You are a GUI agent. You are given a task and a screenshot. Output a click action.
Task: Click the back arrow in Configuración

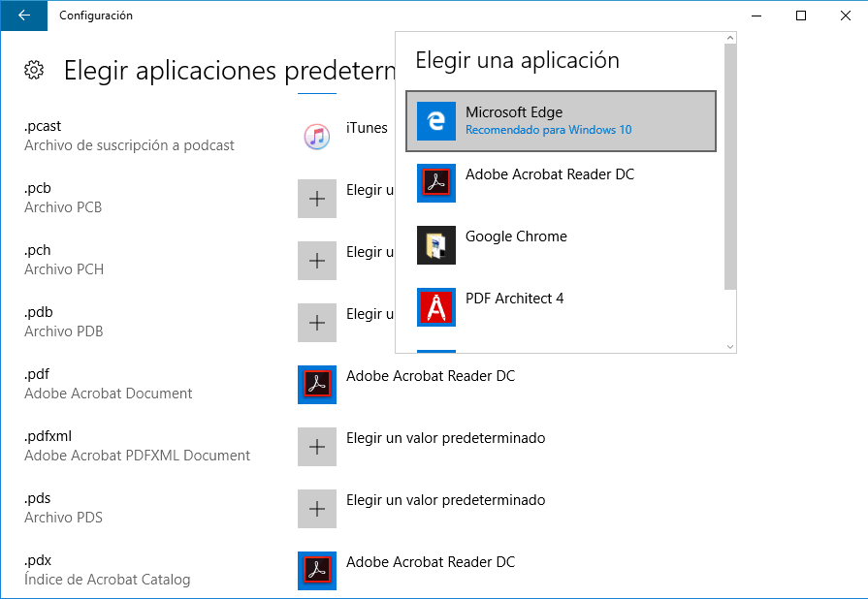tap(23, 16)
